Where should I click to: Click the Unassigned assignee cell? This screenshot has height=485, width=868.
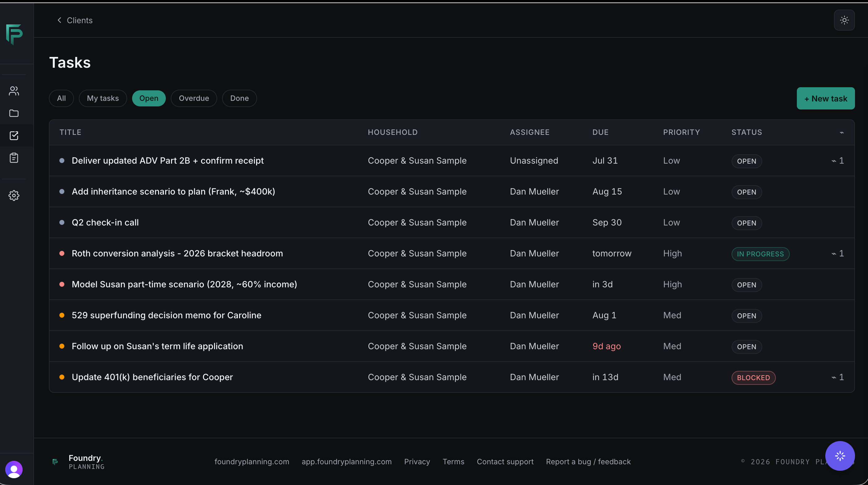(534, 161)
